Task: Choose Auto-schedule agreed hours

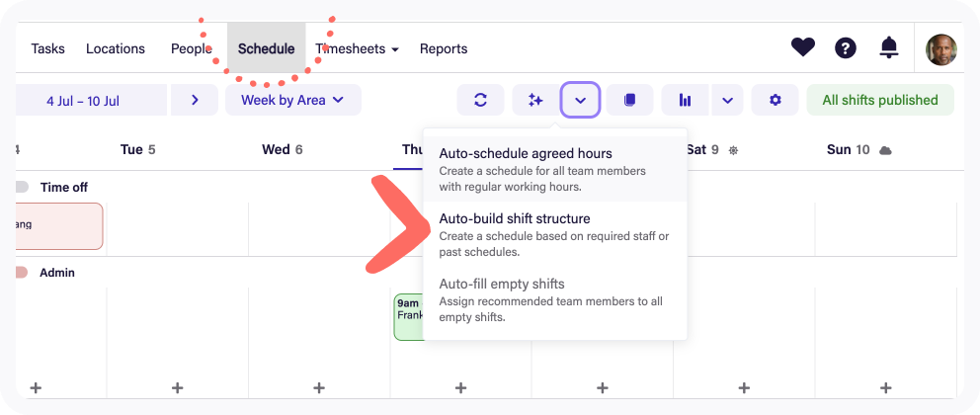Action: click(x=555, y=169)
